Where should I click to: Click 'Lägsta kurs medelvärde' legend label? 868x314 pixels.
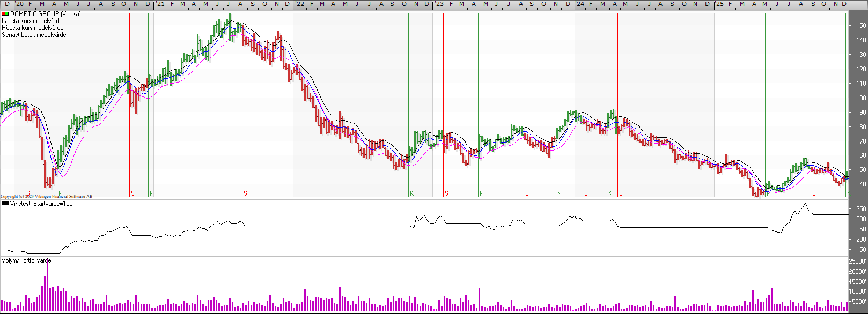32,21
